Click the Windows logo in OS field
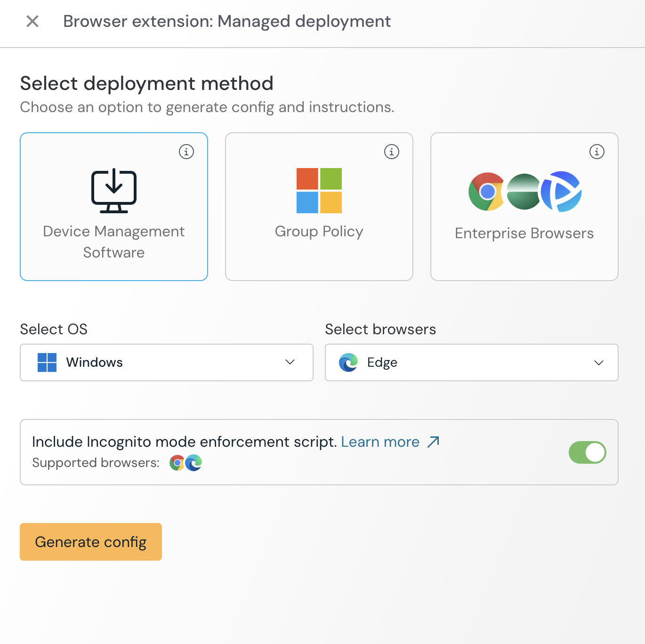The height and width of the screenshot is (644, 645). click(x=47, y=362)
